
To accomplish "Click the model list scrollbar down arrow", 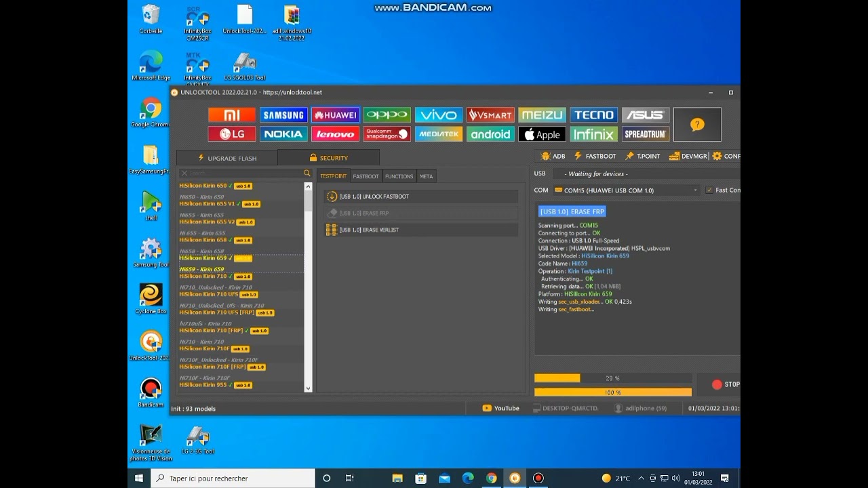I will 308,388.
